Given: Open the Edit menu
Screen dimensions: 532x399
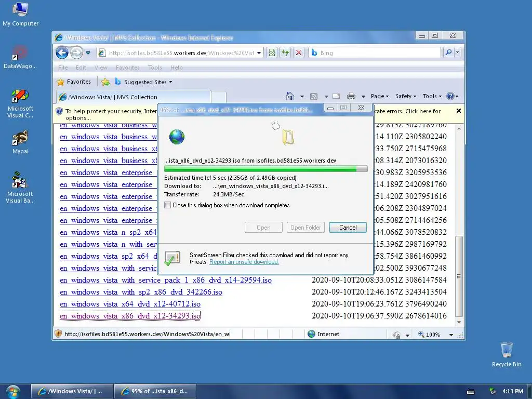Looking at the screenshot, I should tap(81, 68).
